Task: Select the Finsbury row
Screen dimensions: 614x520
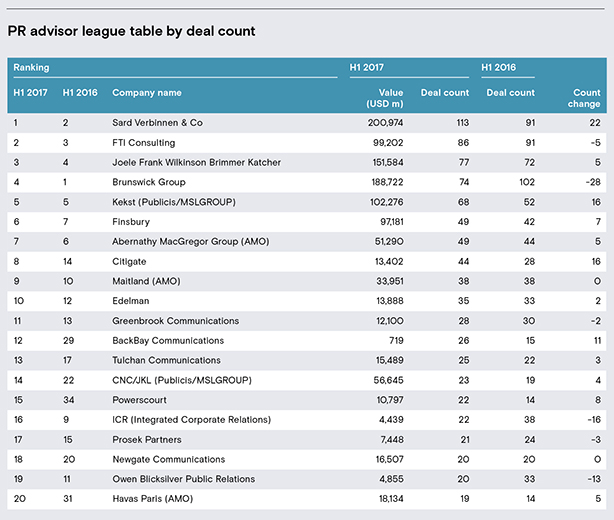Action: pyautogui.click(x=307, y=222)
